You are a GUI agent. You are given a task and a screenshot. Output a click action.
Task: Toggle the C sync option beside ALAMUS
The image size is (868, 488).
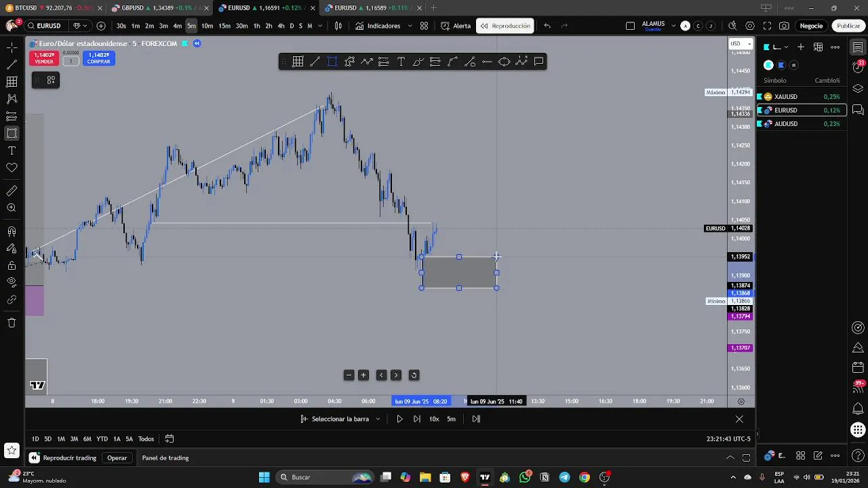tap(698, 26)
